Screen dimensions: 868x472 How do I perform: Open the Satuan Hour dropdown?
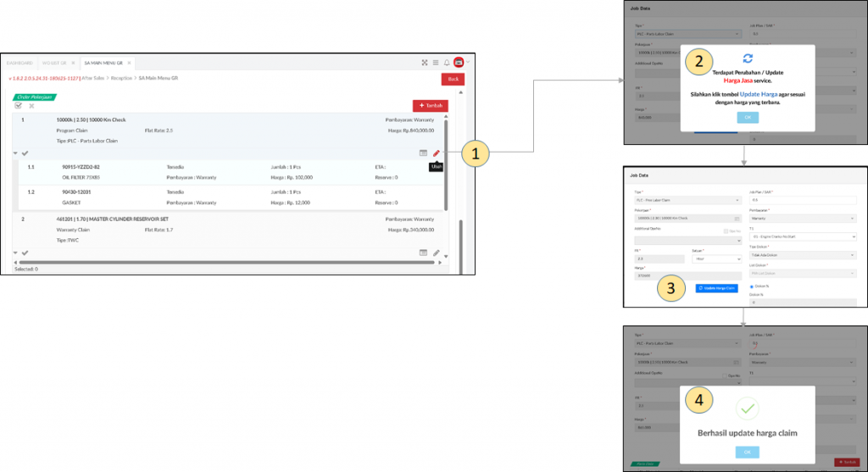click(716, 259)
